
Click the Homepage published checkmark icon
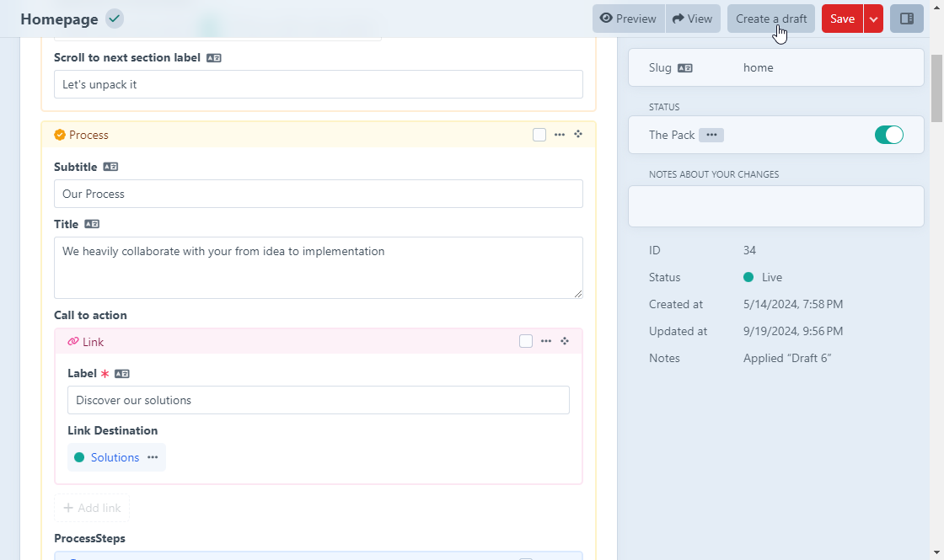[x=115, y=19]
